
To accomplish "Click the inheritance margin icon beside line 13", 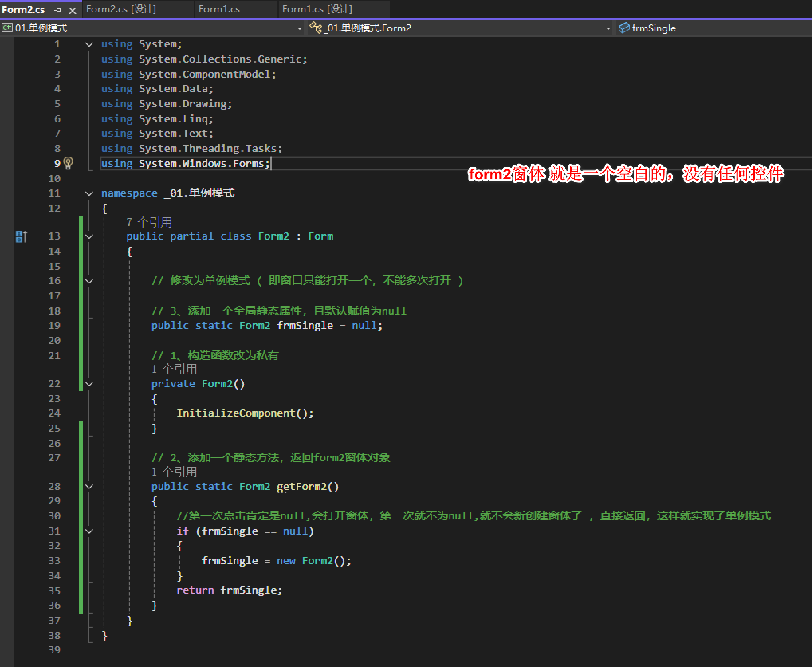I will pyautogui.click(x=21, y=236).
